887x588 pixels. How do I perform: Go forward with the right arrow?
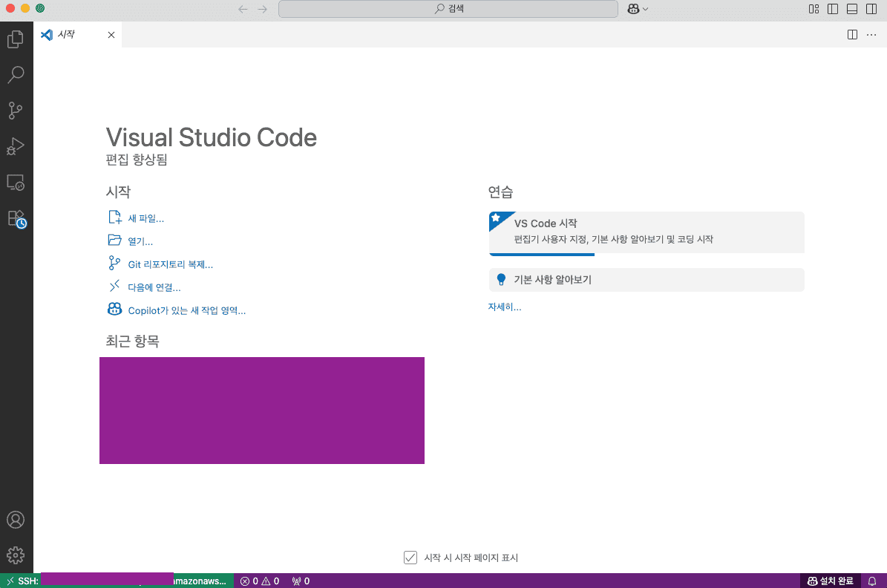click(x=263, y=9)
